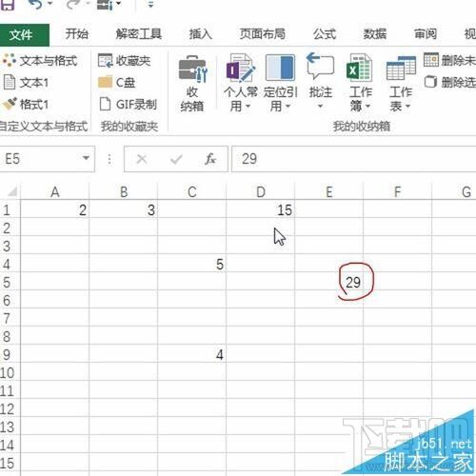Click the formula bar showing 29
This screenshot has height=476, width=476.
[354, 159]
